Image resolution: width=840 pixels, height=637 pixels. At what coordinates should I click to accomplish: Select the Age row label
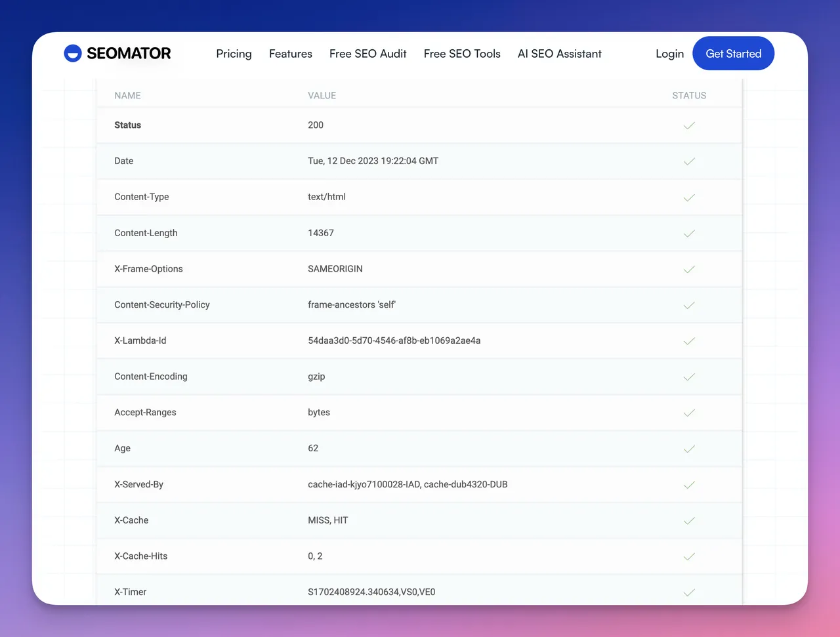coord(122,449)
